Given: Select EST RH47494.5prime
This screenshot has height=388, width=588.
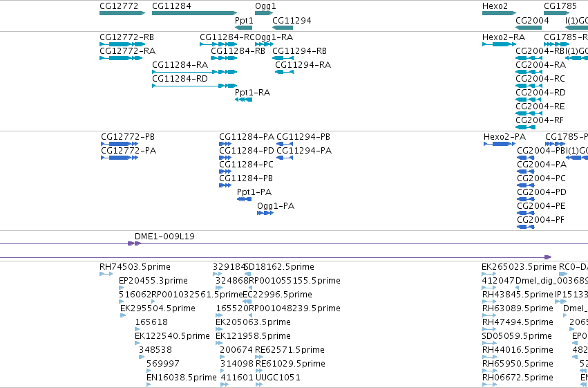Looking at the screenshot, I should pyautogui.click(x=489, y=329).
